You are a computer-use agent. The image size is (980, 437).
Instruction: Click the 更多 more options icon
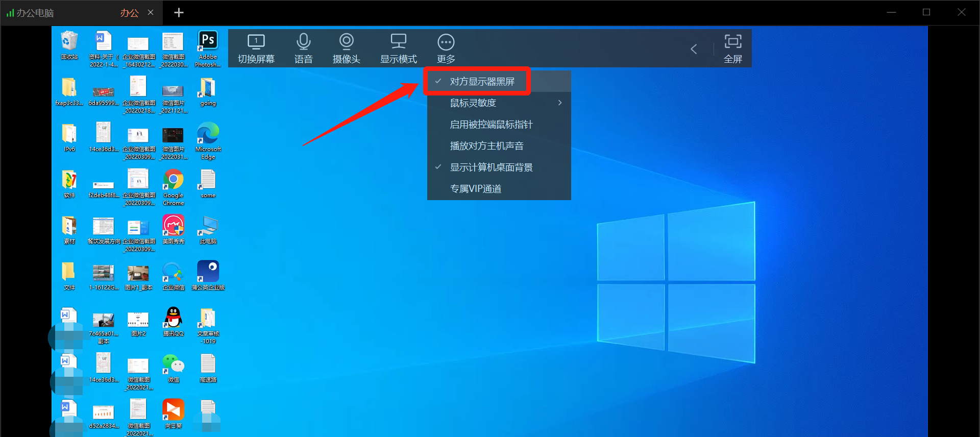coord(446,48)
